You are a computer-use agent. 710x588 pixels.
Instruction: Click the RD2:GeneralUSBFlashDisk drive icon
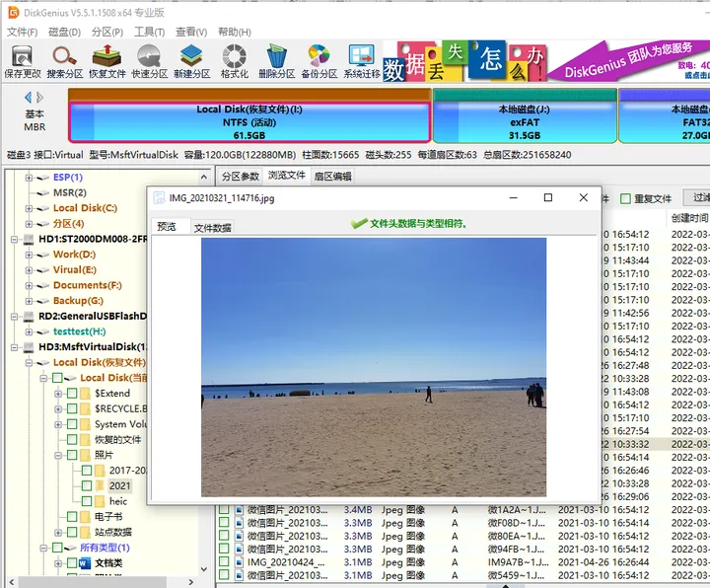click(x=29, y=316)
